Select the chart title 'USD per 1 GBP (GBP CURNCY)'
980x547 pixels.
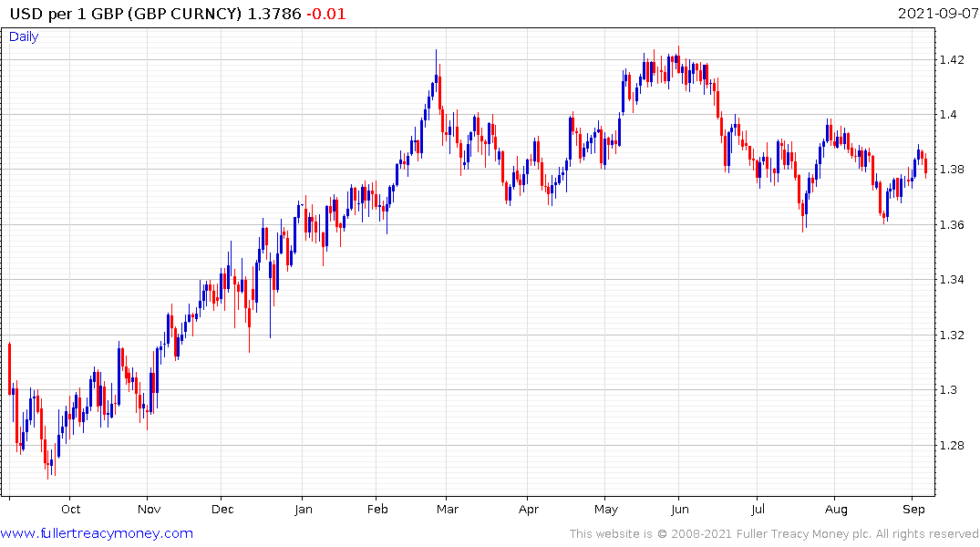click(x=126, y=14)
